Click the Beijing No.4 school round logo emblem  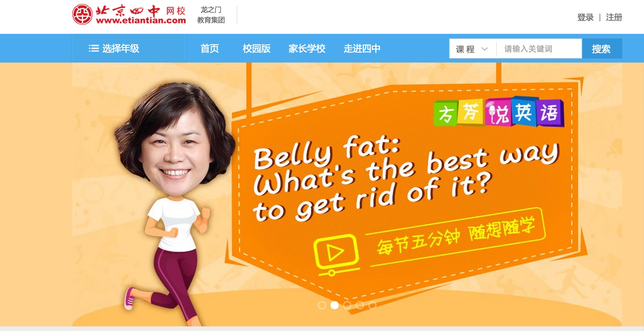[x=82, y=14]
